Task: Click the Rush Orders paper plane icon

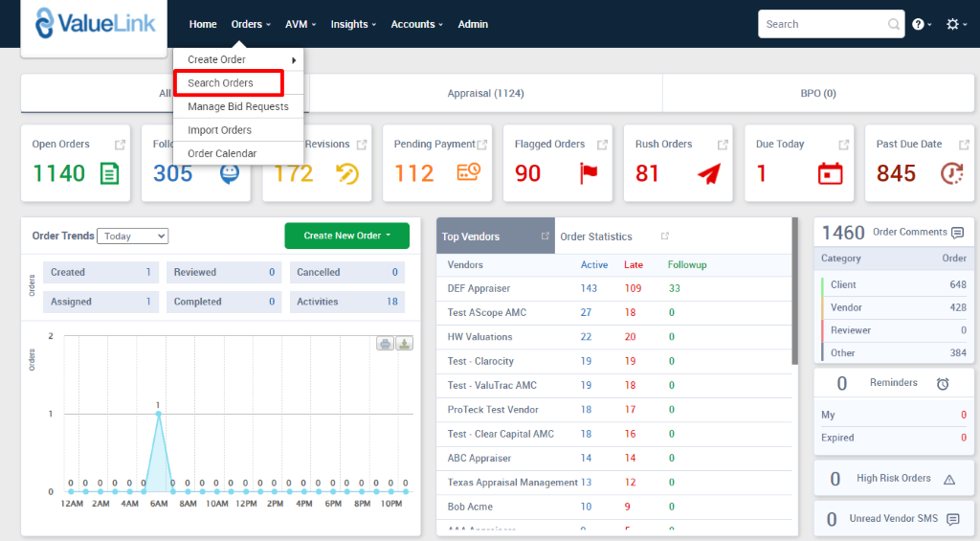Action: [x=709, y=173]
